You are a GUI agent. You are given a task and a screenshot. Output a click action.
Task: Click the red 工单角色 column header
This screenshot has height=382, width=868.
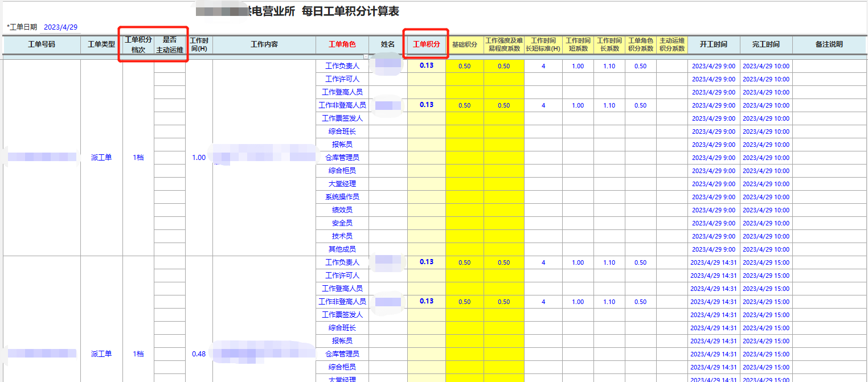342,44
